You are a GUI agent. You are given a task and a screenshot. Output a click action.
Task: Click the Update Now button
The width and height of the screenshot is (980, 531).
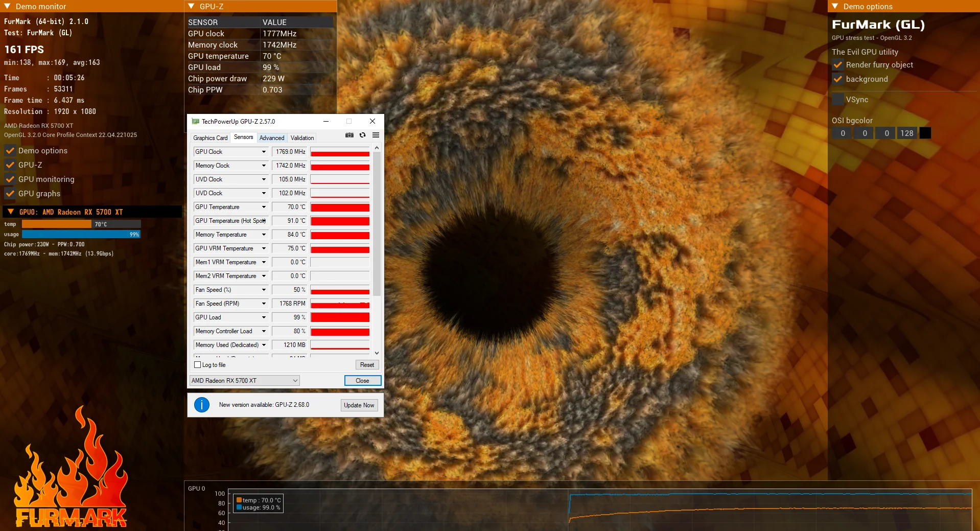pyautogui.click(x=359, y=405)
